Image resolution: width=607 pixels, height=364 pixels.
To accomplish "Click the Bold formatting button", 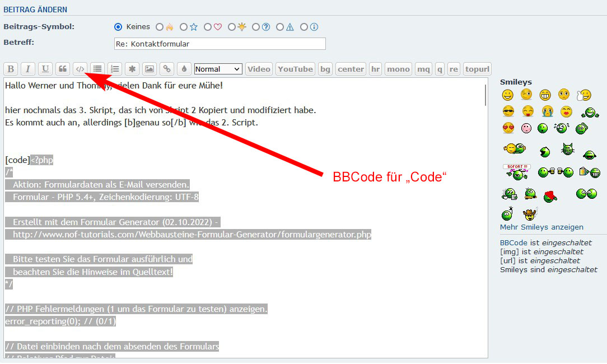I will pos(10,69).
